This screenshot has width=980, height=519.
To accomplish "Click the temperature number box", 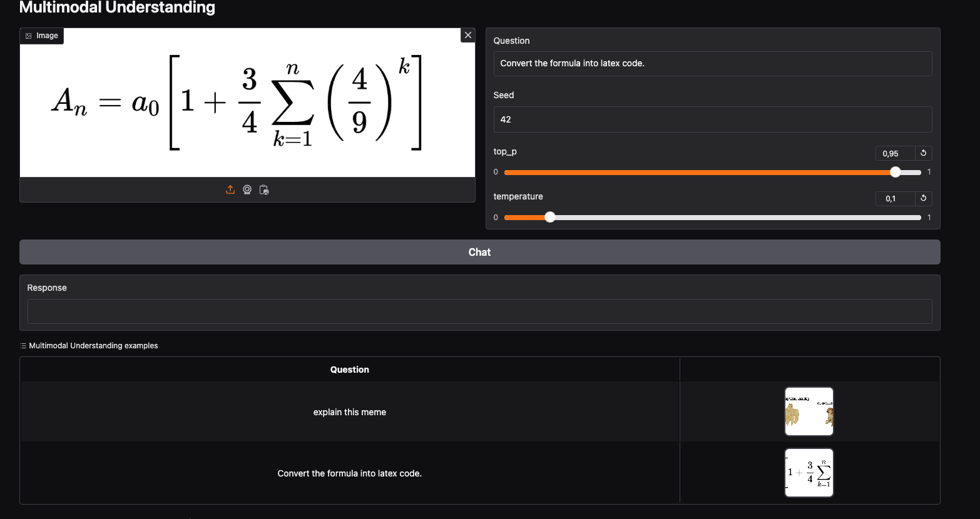I will pyautogui.click(x=894, y=198).
